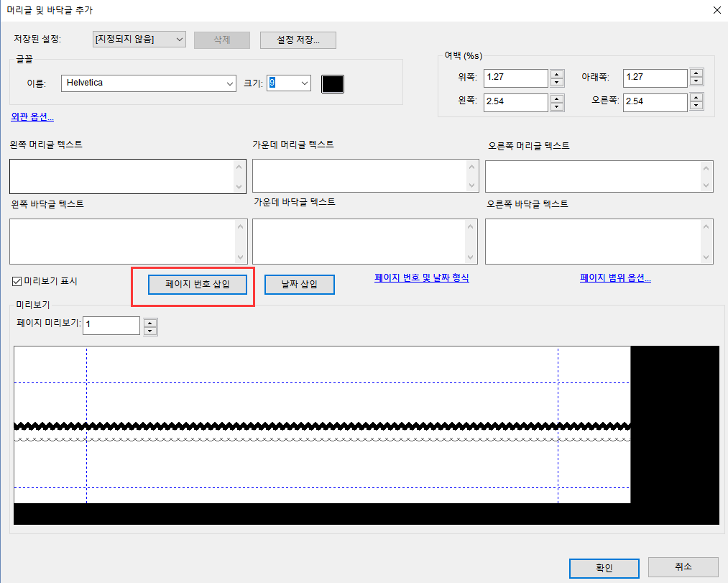Decrement the 오른쪽 margin stepper
728x583 pixels.
pos(696,106)
